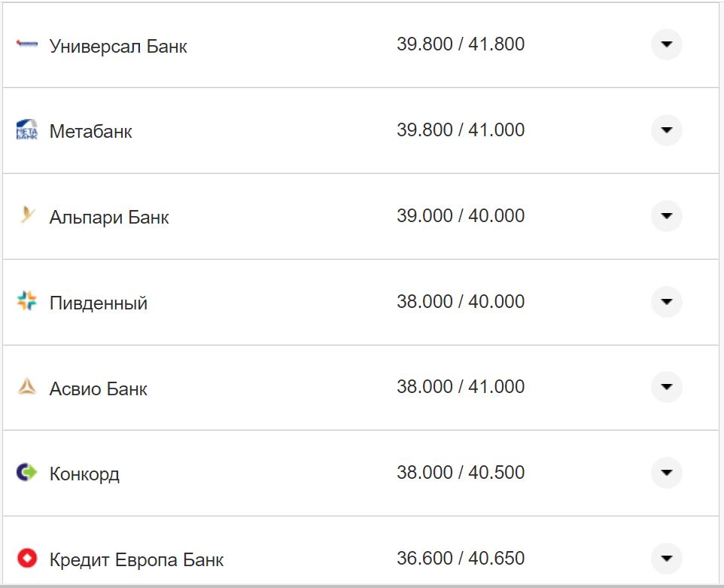Screen dimensions: 724x588
Task: Open the Пивденный row dropdown arrow
Action: [x=666, y=303]
